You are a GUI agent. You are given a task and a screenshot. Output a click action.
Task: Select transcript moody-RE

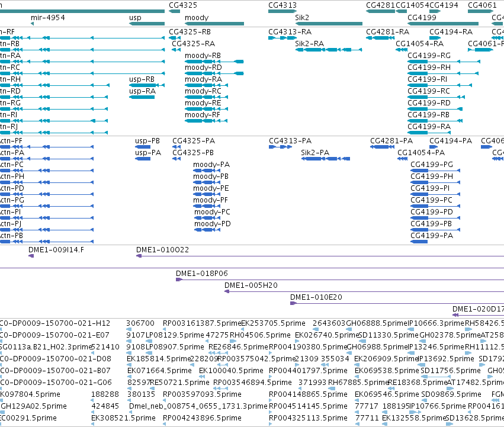[206, 109]
